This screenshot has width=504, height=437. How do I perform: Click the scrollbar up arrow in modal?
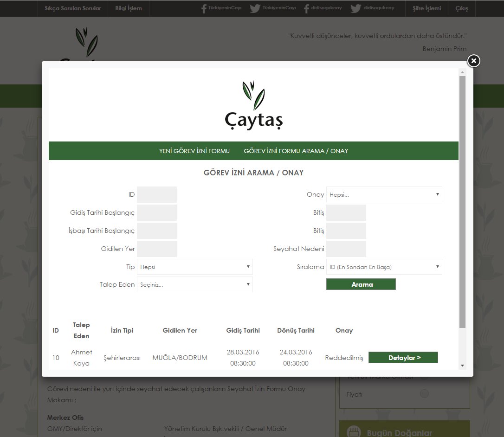(x=462, y=73)
